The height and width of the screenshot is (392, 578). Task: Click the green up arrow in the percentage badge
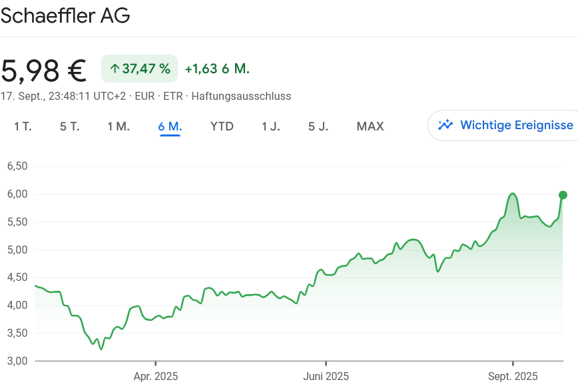(115, 69)
